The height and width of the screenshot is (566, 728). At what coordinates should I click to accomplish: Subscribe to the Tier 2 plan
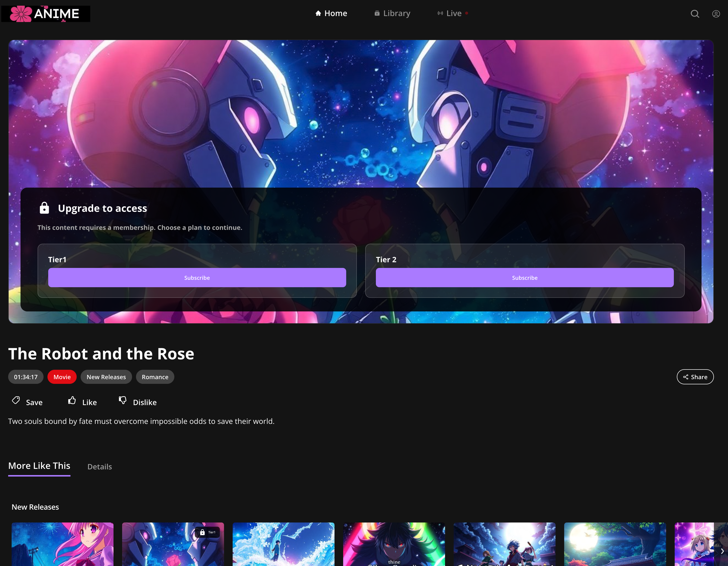click(525, 278)
